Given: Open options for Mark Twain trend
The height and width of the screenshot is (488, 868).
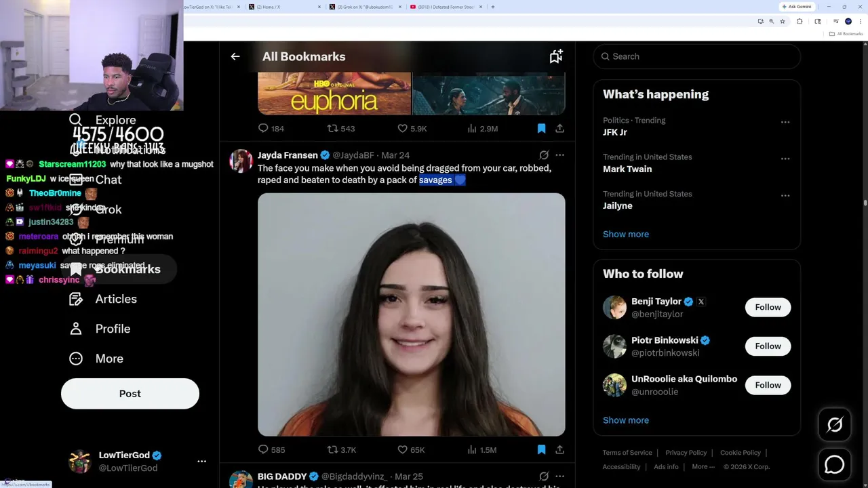Looking at the screenshot, I should coord(785,159).
